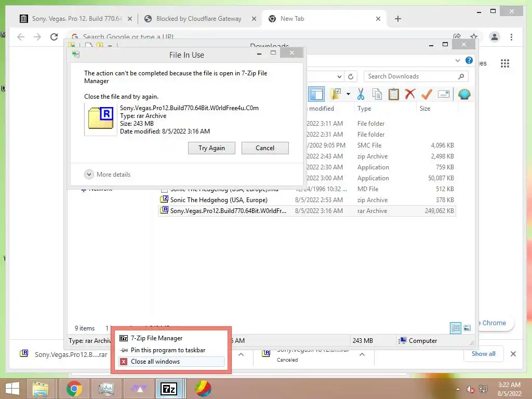This screenshot has width=532, height=399.
Task: Open the Chrome profile avatar
Action: 495,37
